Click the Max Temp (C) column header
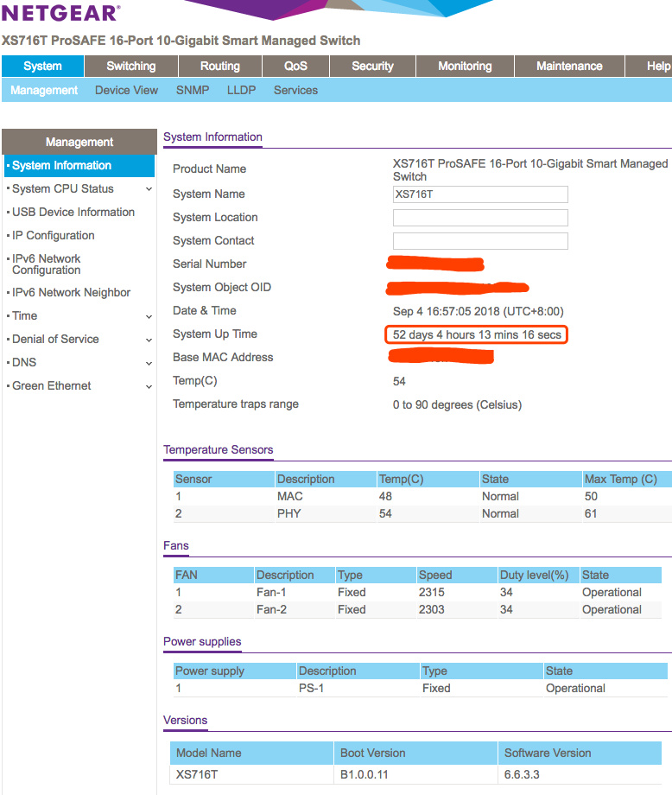Image resolution: width=672 pixels, height=795 pixels. 627,479
